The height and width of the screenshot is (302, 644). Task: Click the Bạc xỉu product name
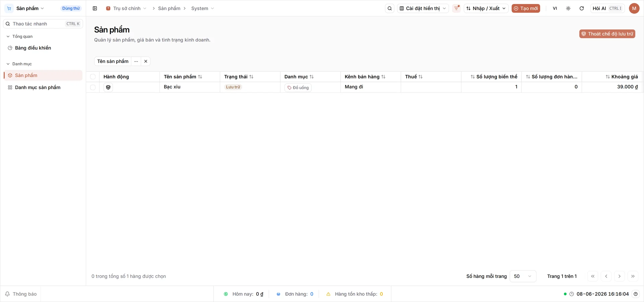point(172,87)
